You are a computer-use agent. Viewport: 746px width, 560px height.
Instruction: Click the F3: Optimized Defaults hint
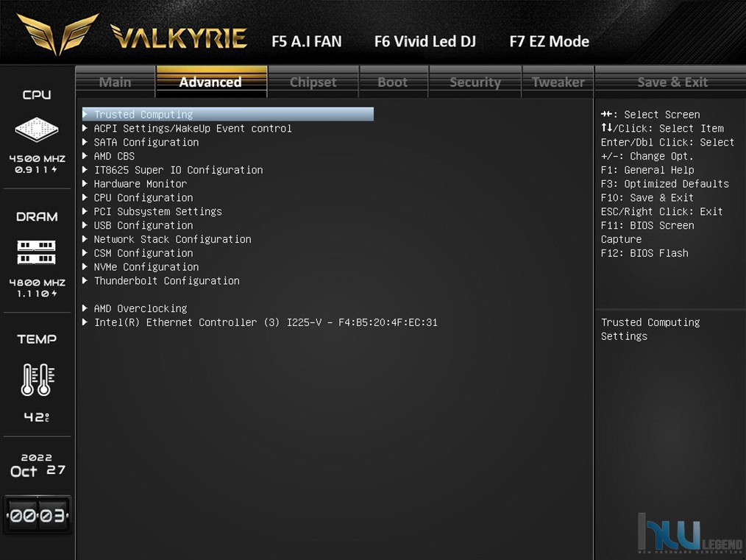click(664, 184)
